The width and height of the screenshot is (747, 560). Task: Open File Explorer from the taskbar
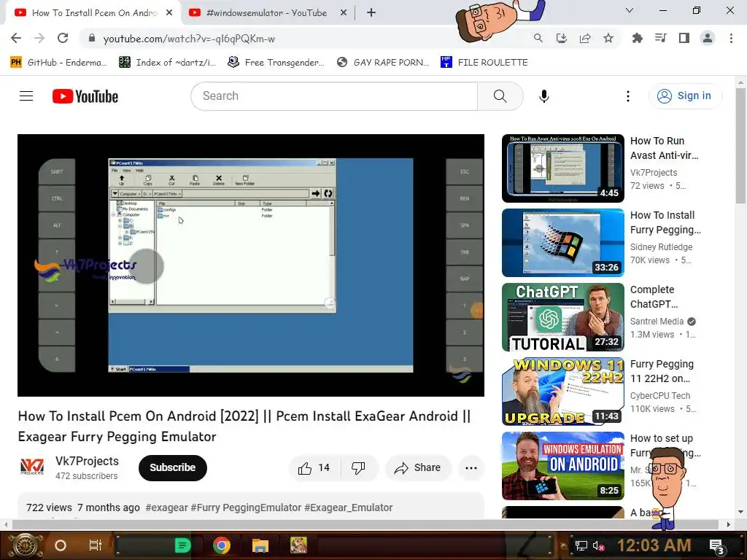pos(260,545)
